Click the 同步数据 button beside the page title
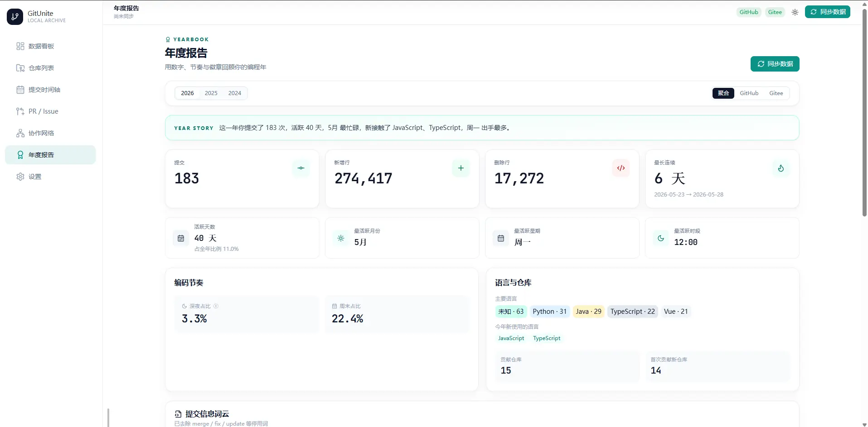The height and width of the screenshot is (427, 868). pyautogui.click(x=775, y=64)
